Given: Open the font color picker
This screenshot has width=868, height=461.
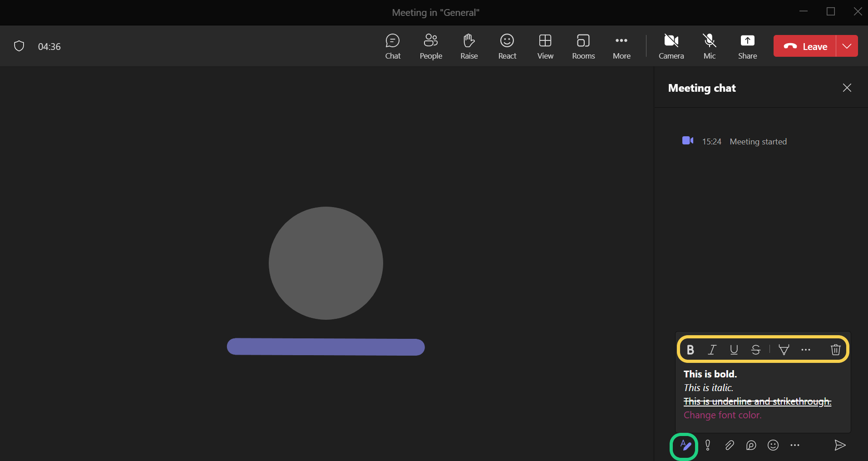Looking at the screenshot, I should tap(784, 350).
